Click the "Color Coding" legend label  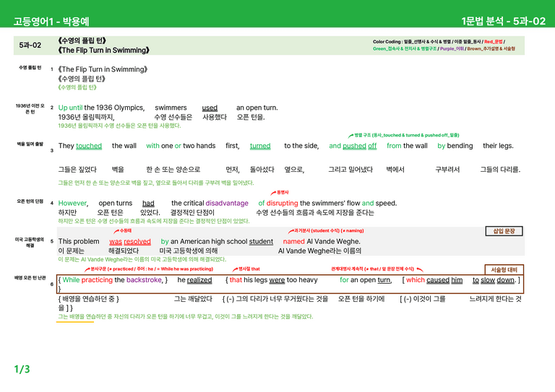[x=387, y=42]
